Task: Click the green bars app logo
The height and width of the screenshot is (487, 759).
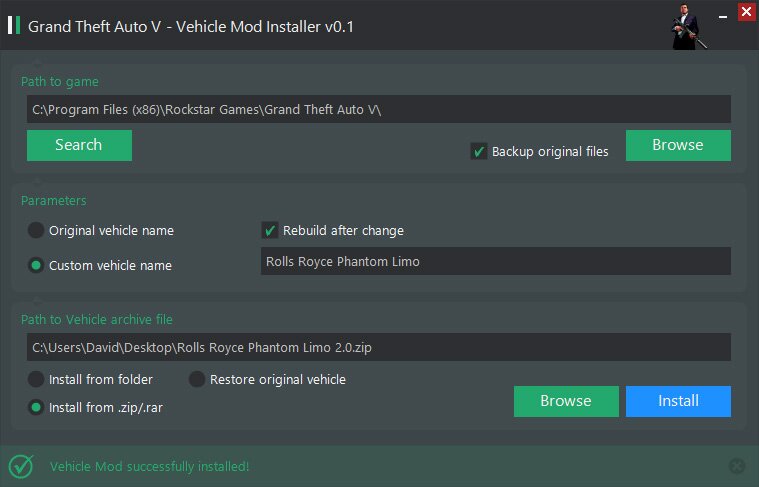Action: tap(14, 25)
